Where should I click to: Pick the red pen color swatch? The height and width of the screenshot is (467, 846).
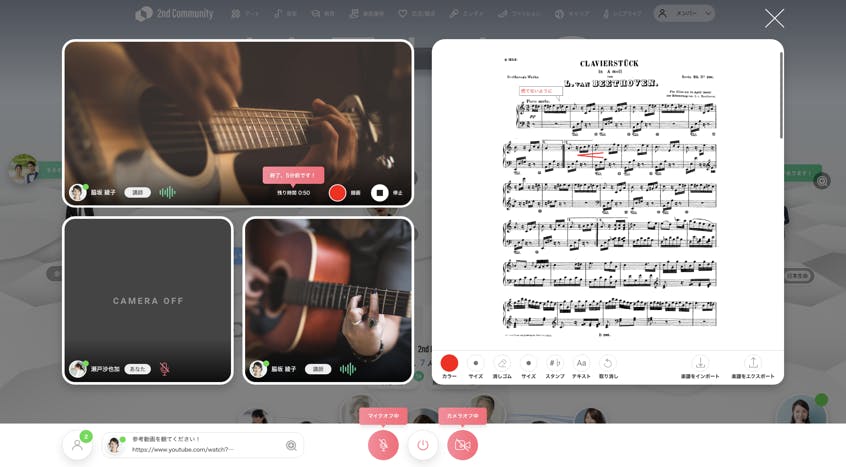449,363
